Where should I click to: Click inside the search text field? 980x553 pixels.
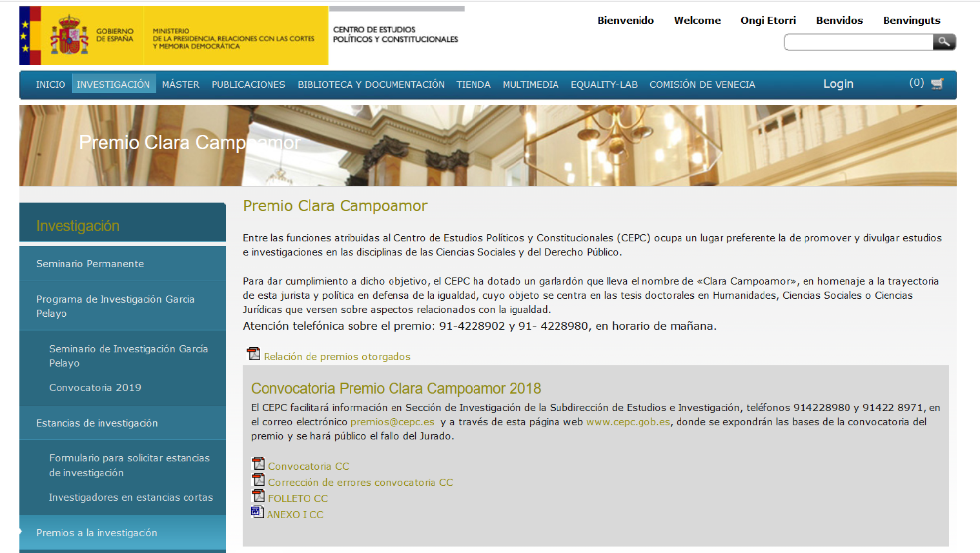coord(858,43)
